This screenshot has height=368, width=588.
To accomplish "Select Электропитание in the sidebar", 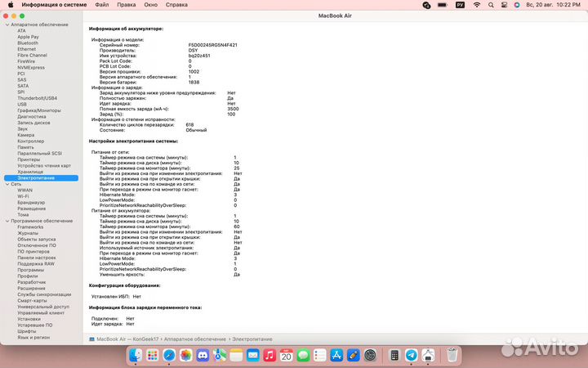I will 42,178.
